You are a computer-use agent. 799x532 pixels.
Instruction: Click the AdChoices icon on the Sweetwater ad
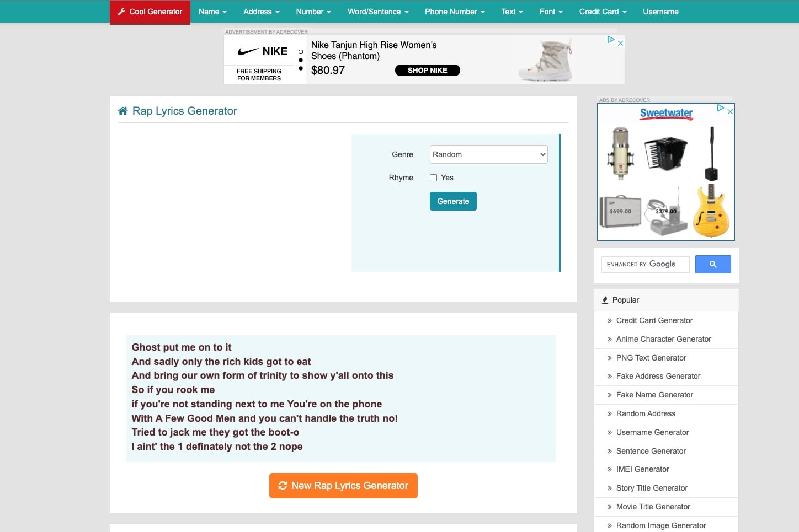pyautogui.click(x=721, y=109)
